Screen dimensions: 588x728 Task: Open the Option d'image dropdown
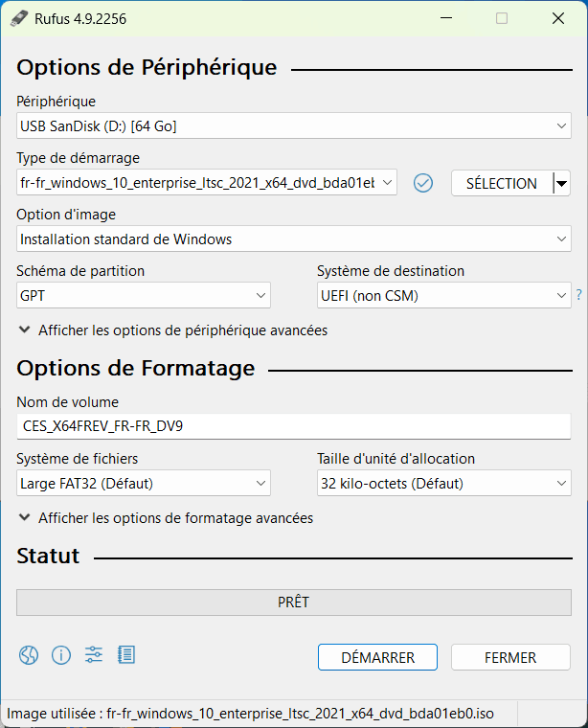(294, 239)
